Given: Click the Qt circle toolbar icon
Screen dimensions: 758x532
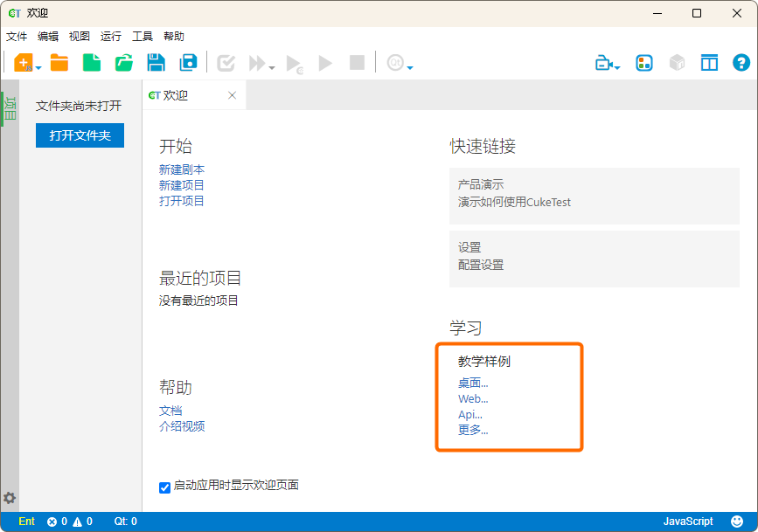Looking at the screenshot, I should (x=395, y=62).
